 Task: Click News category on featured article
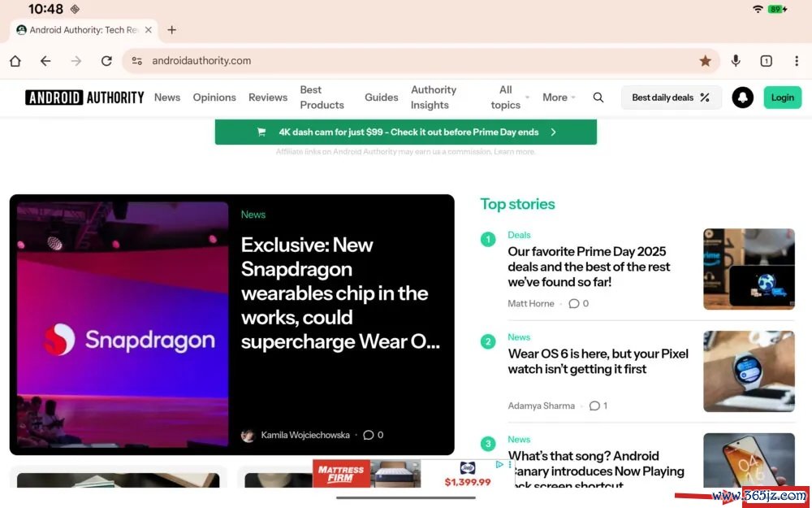(x=253, y=215)
